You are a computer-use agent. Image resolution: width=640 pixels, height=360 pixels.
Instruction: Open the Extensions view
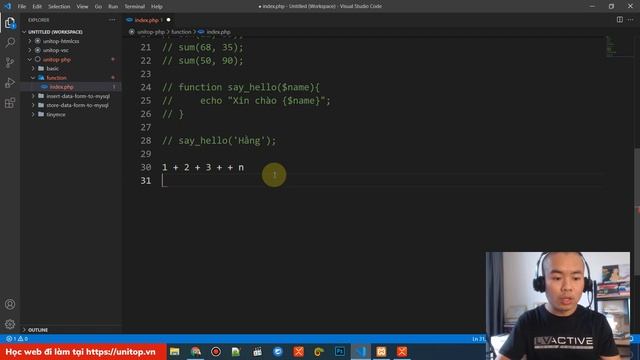point(10,102)
